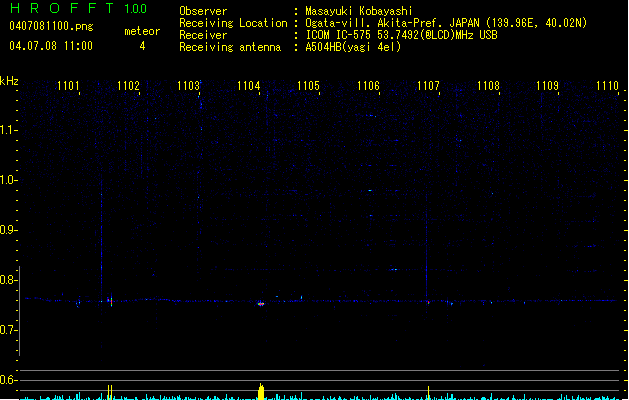This screenshot has height=400, width=629.
Task: Click the meteor echo just before 1102
Action: pos(110,301)
